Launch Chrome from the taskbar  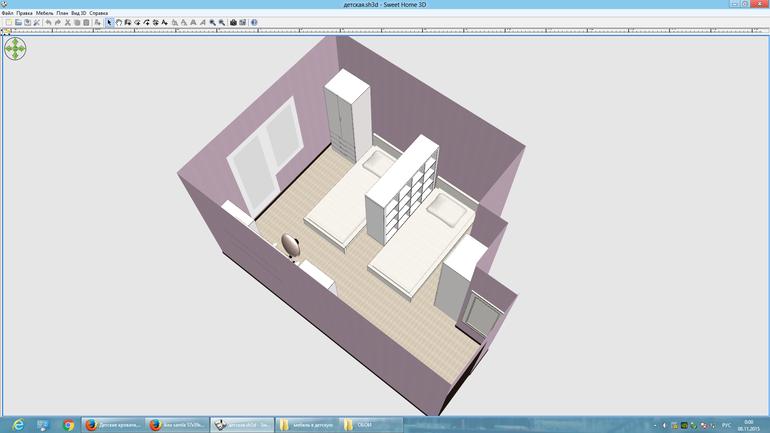(x=68, y=425)
